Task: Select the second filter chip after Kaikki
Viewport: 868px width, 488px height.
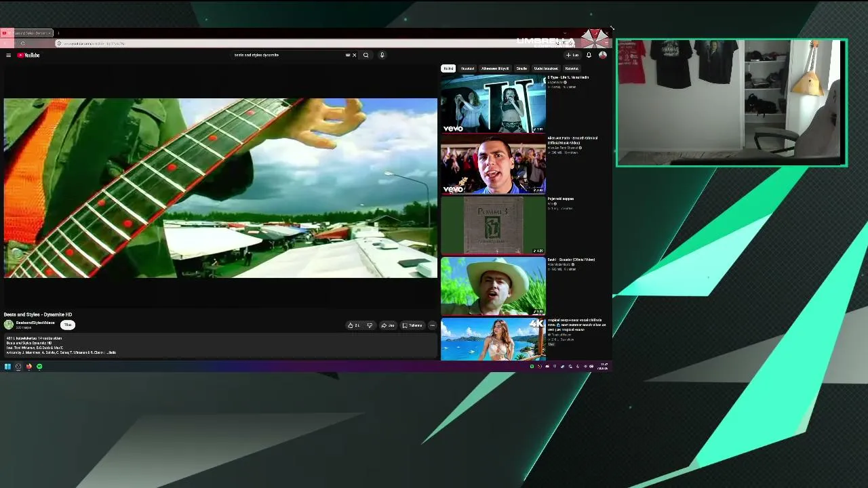Action: click(467, 68)
